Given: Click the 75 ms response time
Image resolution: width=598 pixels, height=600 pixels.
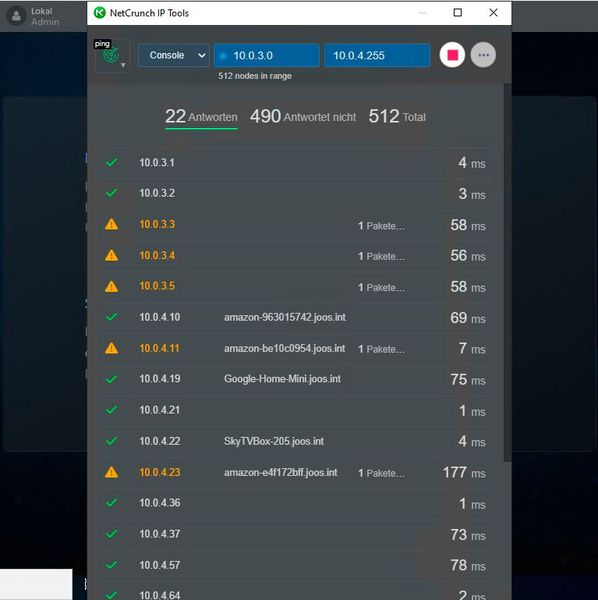Looking at the screenshot, I should (468, 380).
